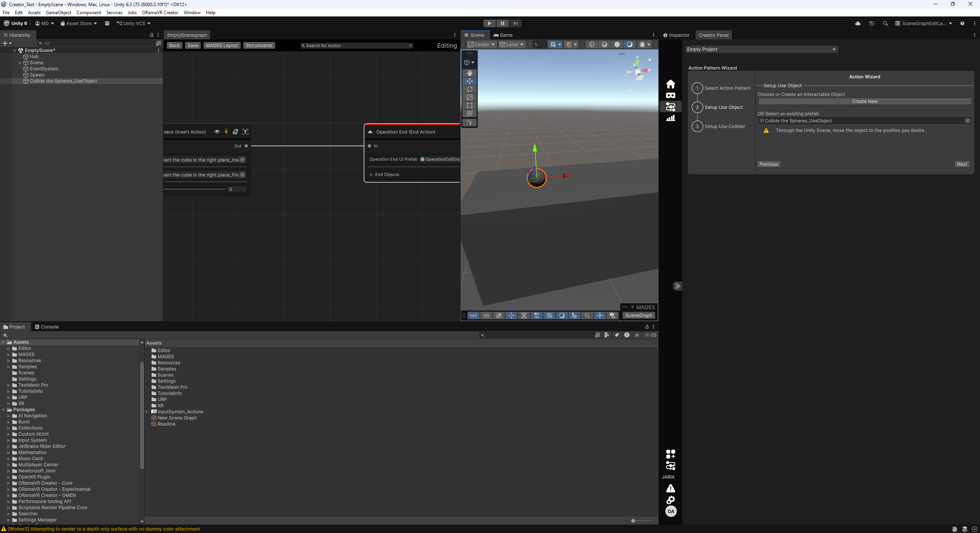Select the Rotate tool
The width and height of the screenshot is (980, 533).
[470, 89]
